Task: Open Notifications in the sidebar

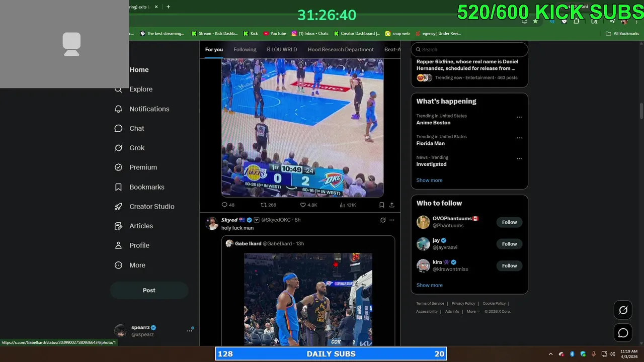Action: click(142, 109)
